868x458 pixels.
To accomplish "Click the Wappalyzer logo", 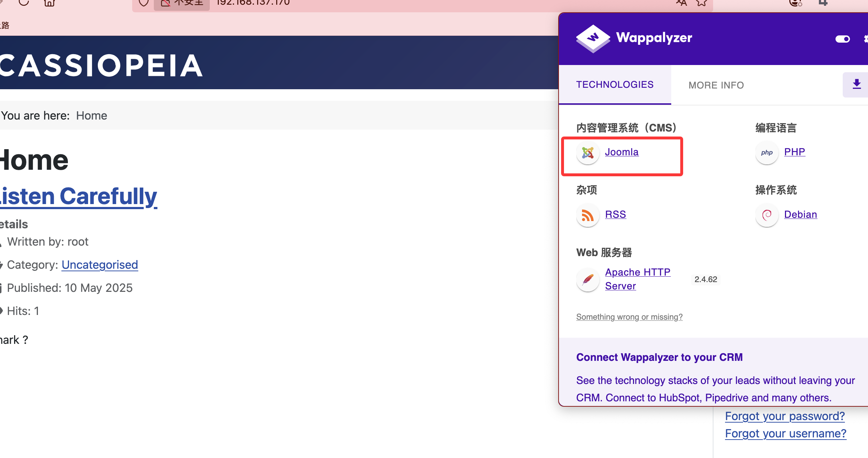I will click(634, 38).
